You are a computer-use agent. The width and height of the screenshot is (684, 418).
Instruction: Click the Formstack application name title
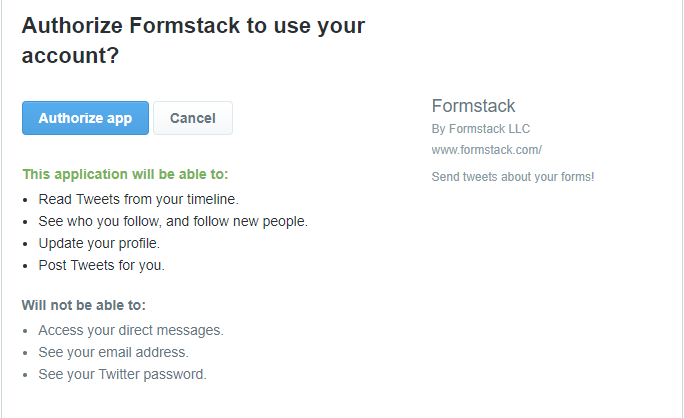tap(473, 106)
